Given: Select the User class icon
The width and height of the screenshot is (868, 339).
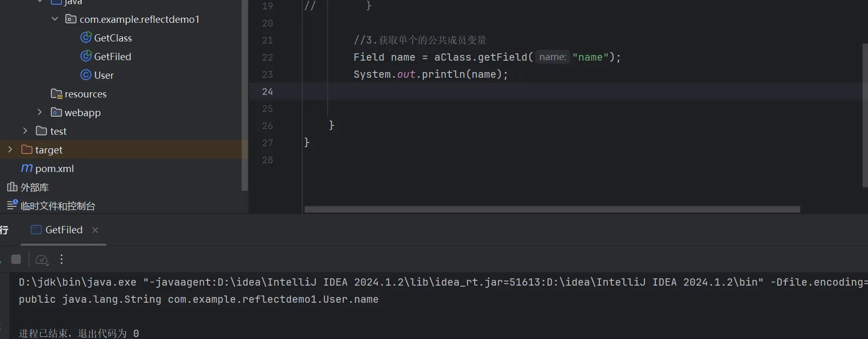Looking at the screenshot, I should [86, 75].
